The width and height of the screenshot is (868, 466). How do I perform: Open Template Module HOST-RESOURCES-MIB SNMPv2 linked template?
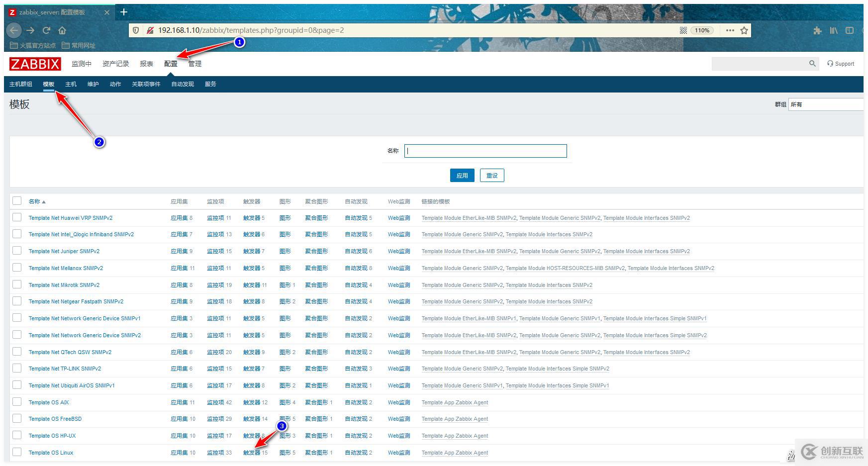(565, 268)
